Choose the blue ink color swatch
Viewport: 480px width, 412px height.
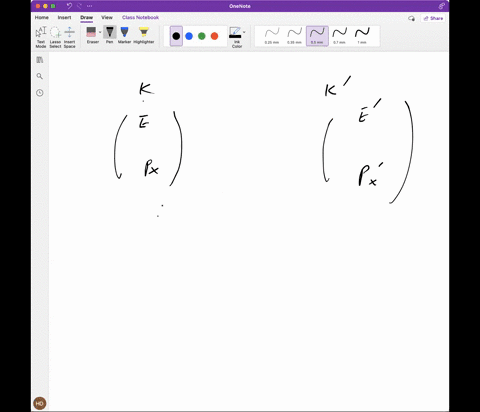(x=189, y=36)
